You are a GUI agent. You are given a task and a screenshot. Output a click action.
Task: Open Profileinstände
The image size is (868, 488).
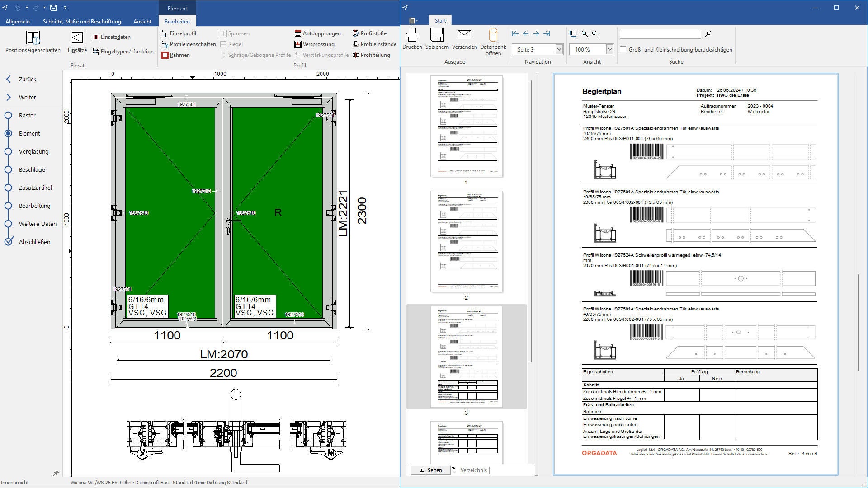click(x=374, y=44)
